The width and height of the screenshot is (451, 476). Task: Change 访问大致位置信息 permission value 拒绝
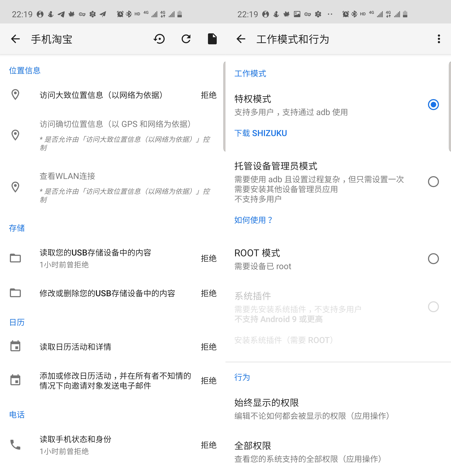pyautogui.click(x=208, y=95)
